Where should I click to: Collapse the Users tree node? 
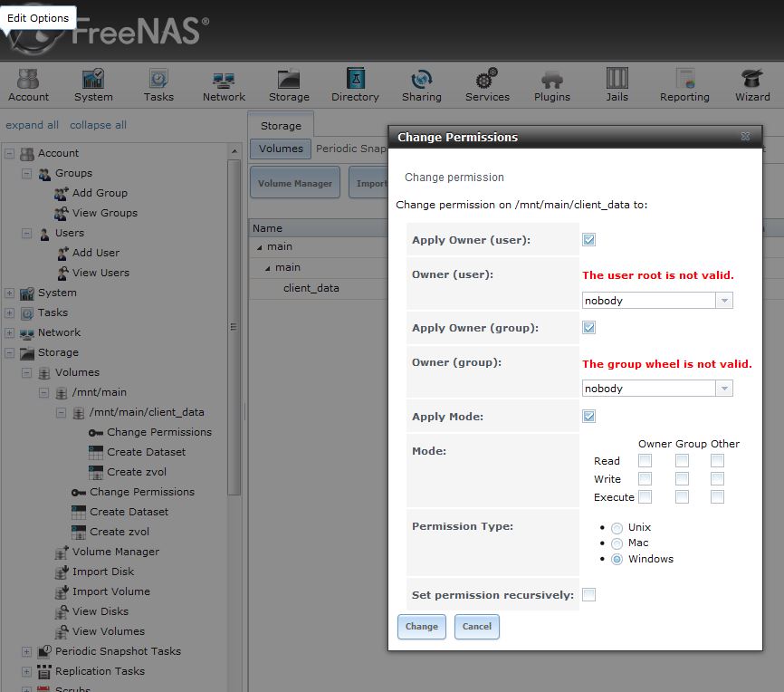pyautogui.click(x=26, y=234)
